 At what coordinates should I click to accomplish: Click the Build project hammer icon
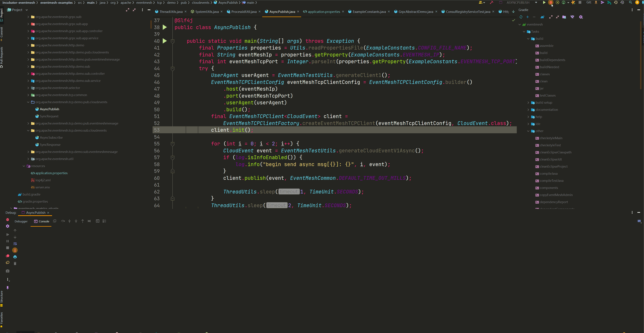[492, 3]
